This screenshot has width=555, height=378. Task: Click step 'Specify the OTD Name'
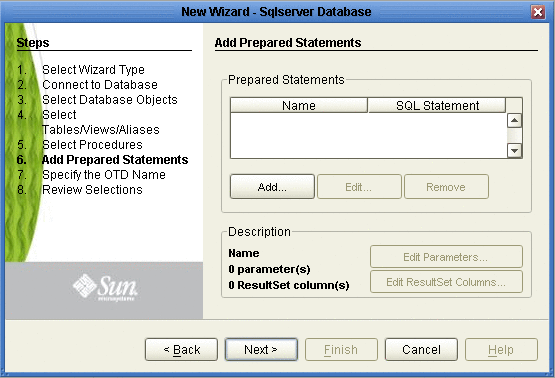coord(104,175)
